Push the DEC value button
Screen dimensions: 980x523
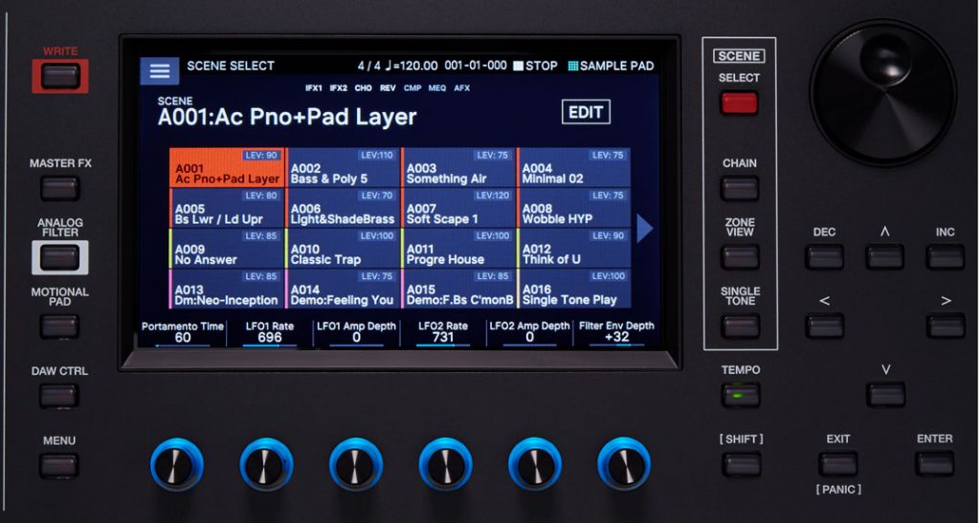[824, 257]
